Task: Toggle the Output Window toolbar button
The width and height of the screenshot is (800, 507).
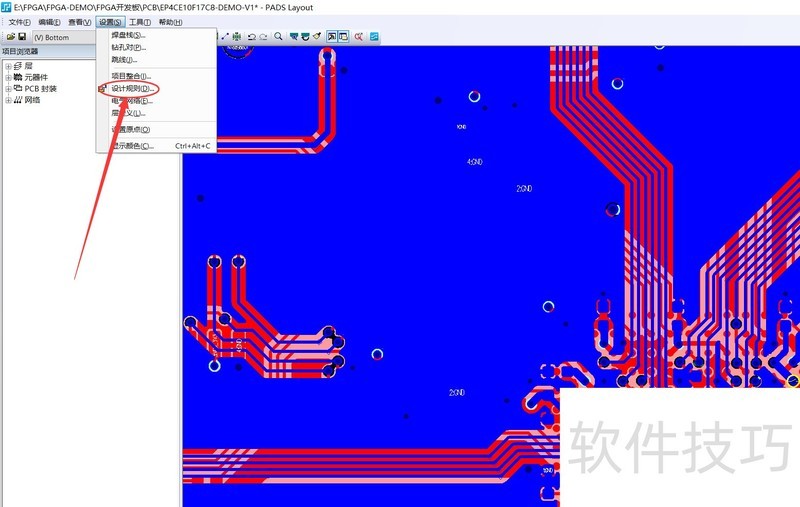Action: [x=332, y=36]
